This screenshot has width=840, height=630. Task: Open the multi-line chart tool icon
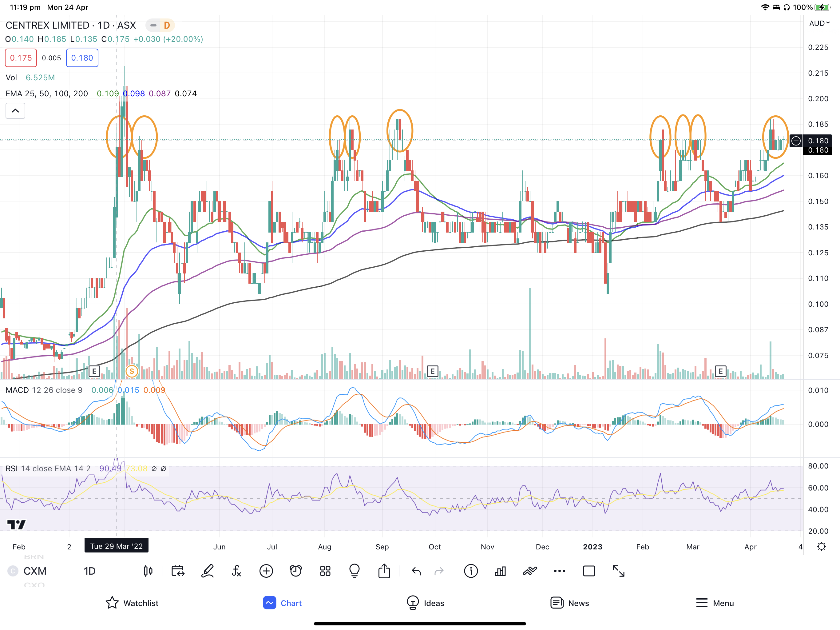pos(530,571)
